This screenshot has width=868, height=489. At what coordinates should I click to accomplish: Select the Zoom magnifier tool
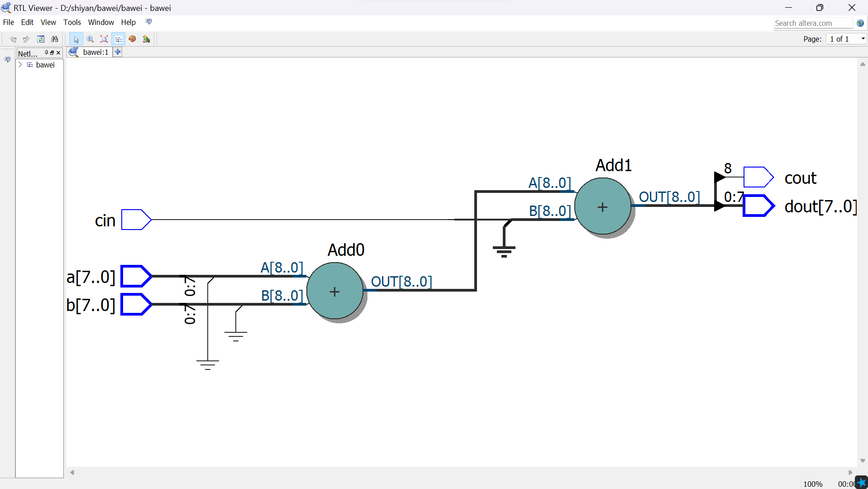90,39
